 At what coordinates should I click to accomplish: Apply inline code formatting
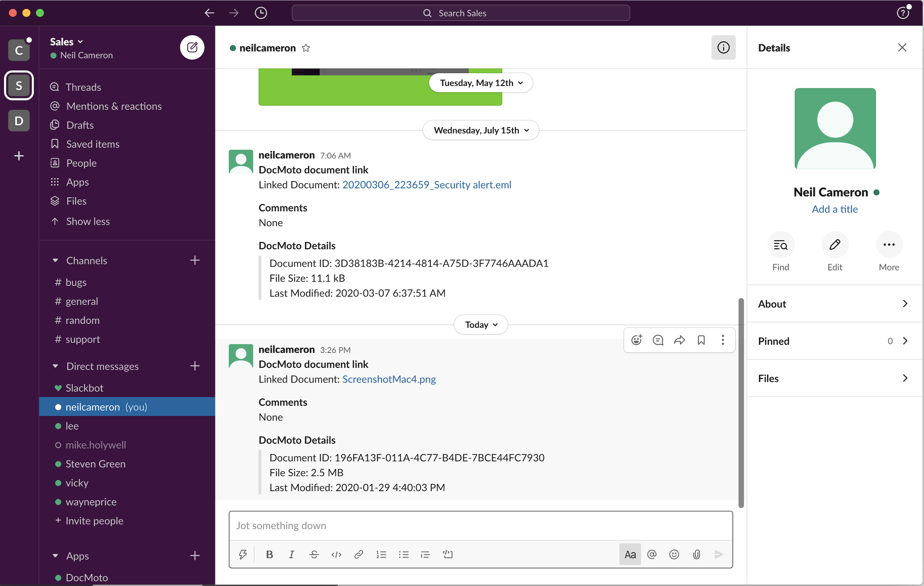(x=336, y=554)
